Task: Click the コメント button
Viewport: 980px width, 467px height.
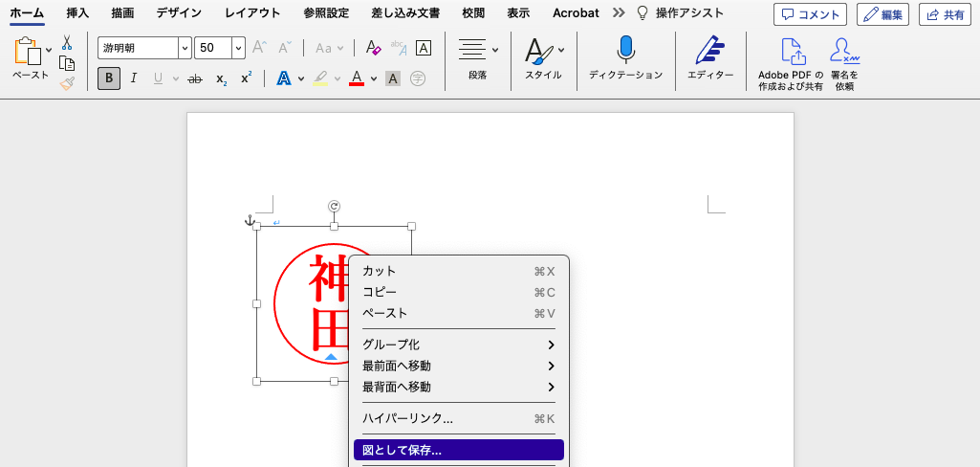Action: coord(810,14)
